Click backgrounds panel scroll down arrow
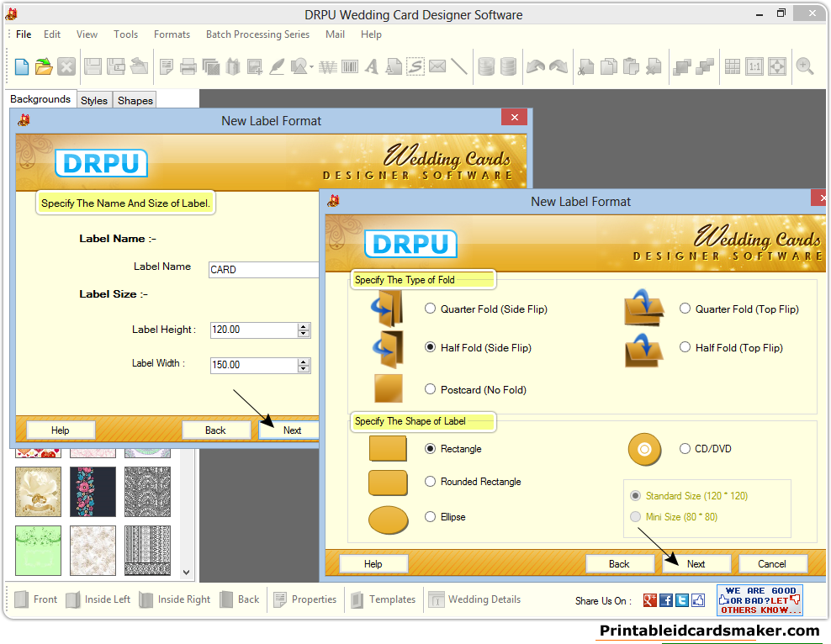Image resolution: width=831 pixels, height=644 pixels. point(186,572)
